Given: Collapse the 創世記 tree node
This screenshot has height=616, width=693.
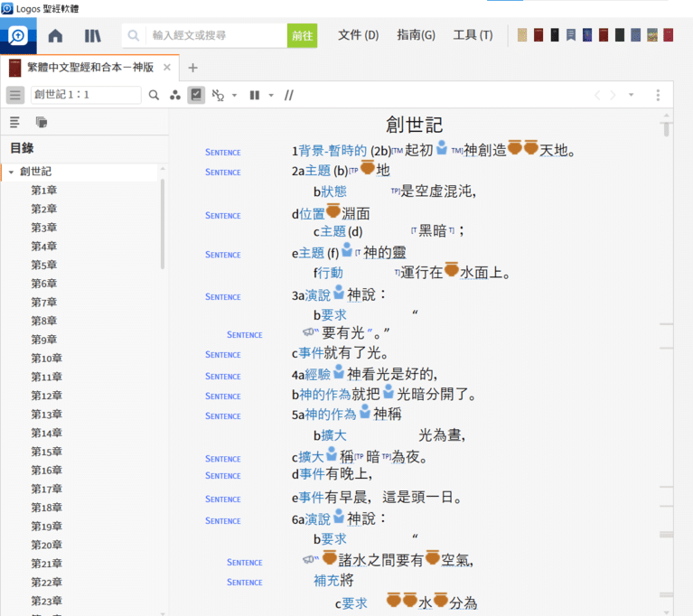Looking at the screenshot, I should click(x=11, y=172).
